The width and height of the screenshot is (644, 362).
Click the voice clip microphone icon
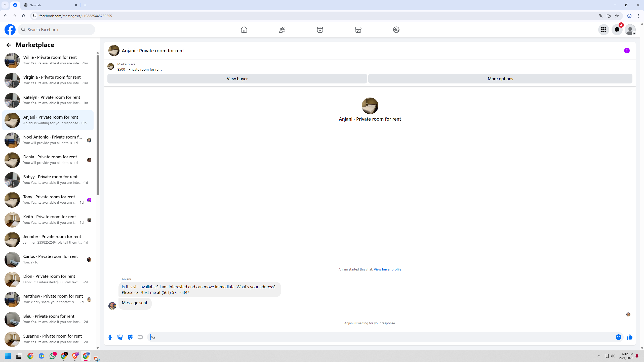point(110,337)
